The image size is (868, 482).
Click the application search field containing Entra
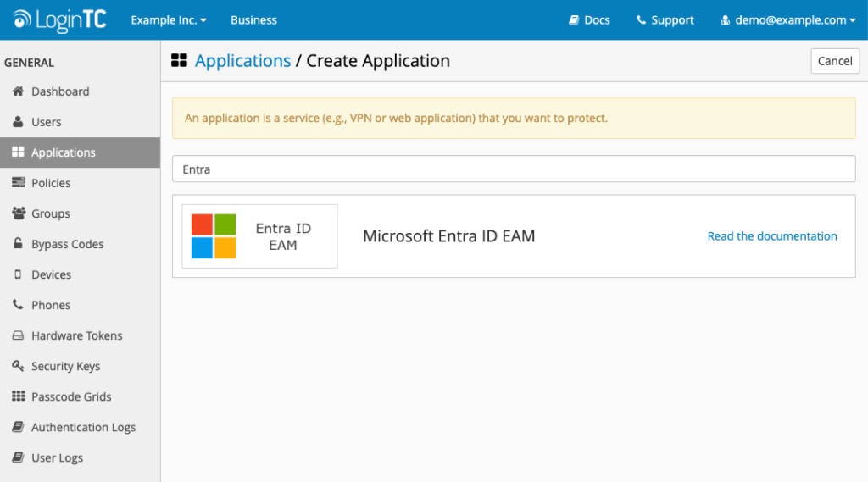click(x=514, y=169)
